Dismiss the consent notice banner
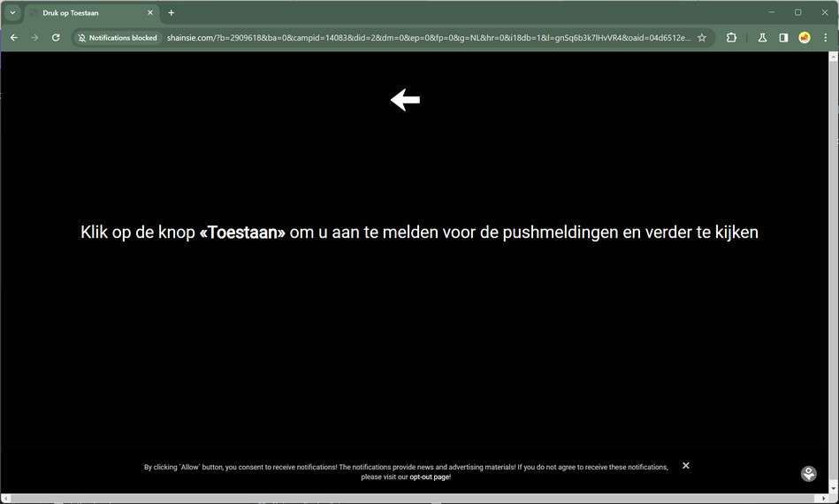Viewport: 839px width, 504px height. click(686, 465)
